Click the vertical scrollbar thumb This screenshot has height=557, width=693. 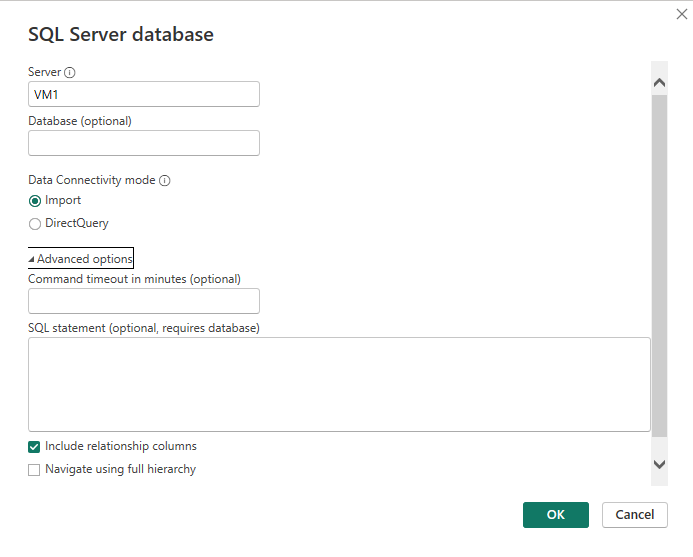pyautogui.click(x=659, y=266)
